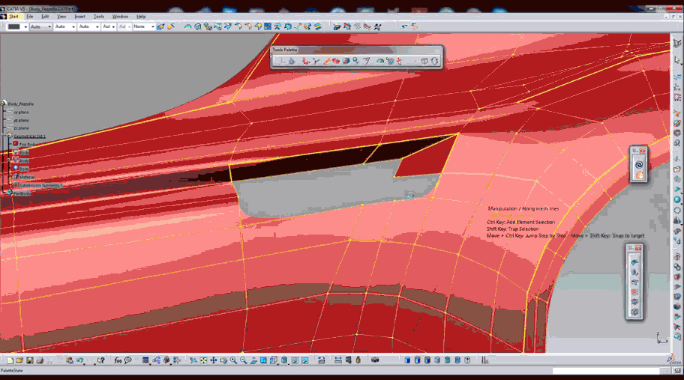Image resolution: width=684 pixels, height=380 pixels.
Task: Select Subdivision Symmetry item in tree
Action: tap(40, 185)
